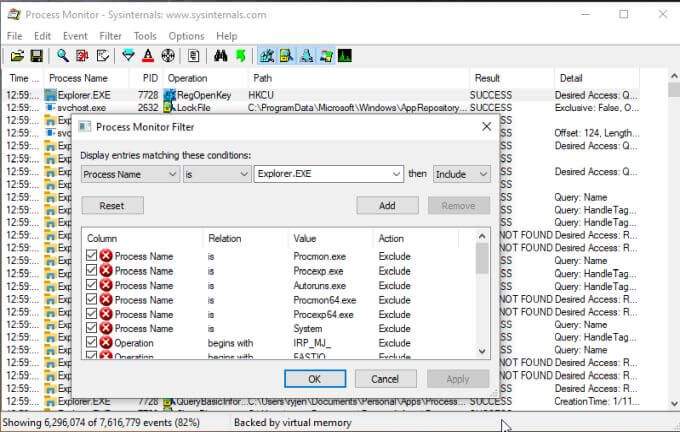680x432 pixels.
Task: Click the green Jump To Object arrow icon
Action: click(241, 56)
